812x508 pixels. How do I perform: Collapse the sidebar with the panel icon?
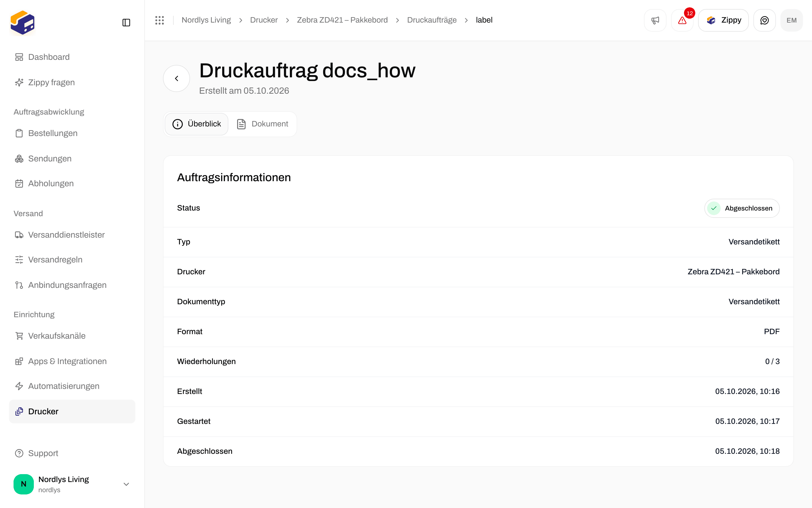[126, 23]
